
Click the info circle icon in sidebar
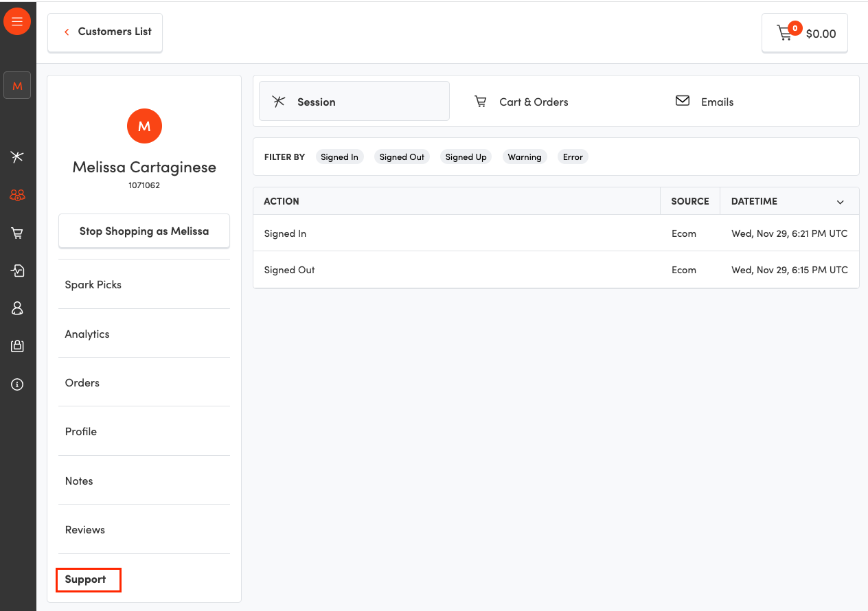coord(17,384)
